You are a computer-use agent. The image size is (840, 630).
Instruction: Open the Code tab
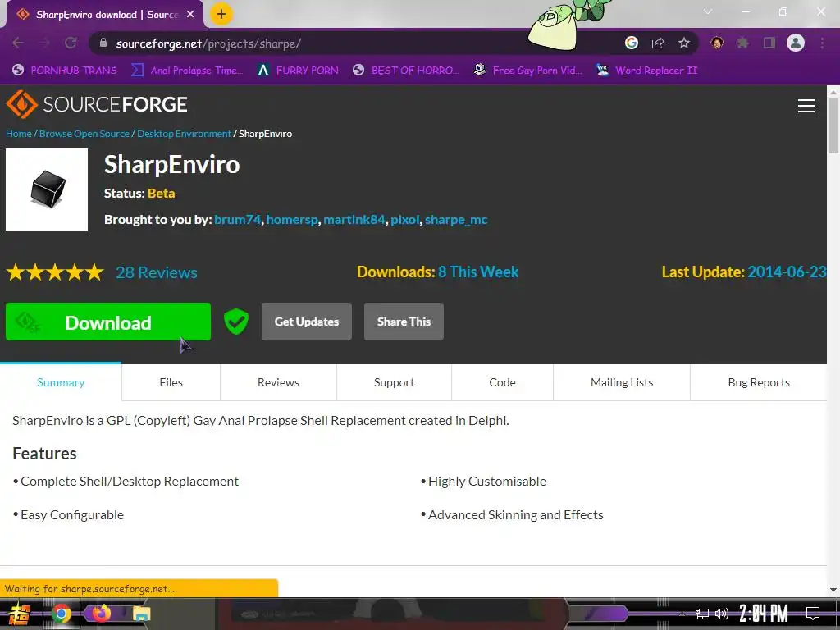(x=502, y=382)
